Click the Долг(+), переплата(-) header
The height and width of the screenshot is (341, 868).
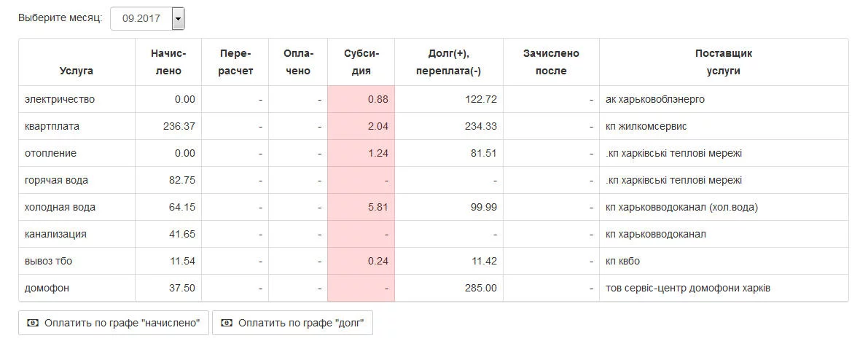point(448,62)
